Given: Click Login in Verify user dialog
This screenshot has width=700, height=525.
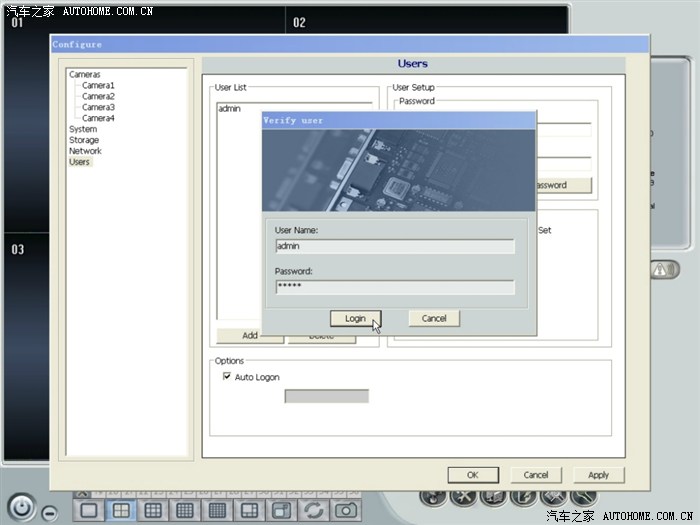Looking at the screenshot, I should 355,318.
